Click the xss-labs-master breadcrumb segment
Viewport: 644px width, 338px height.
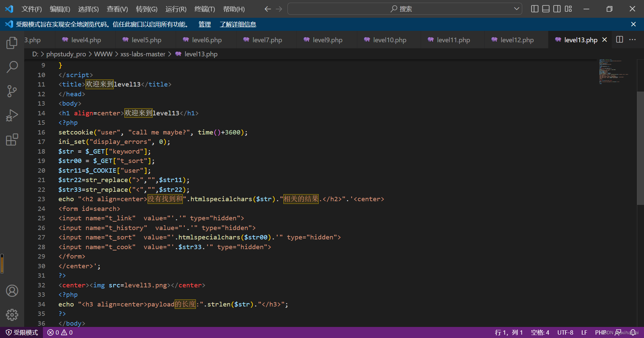[143, 54]
